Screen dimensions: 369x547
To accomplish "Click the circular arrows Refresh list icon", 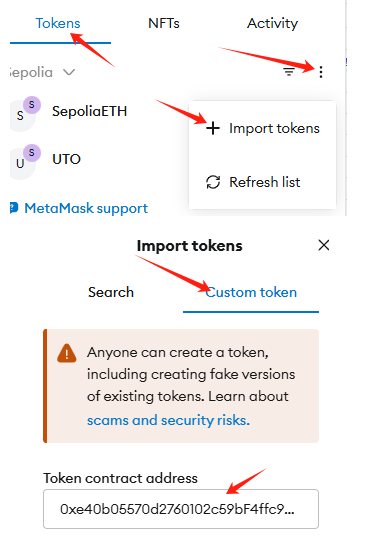I will [213, 182].
